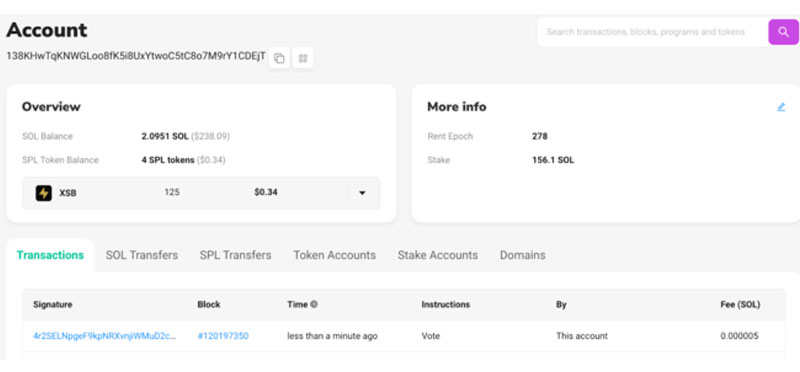Image resolution: width=800 pixels, height=372 pixels.
Task: Click the More info card heading
Action: [x=457, y=107]
